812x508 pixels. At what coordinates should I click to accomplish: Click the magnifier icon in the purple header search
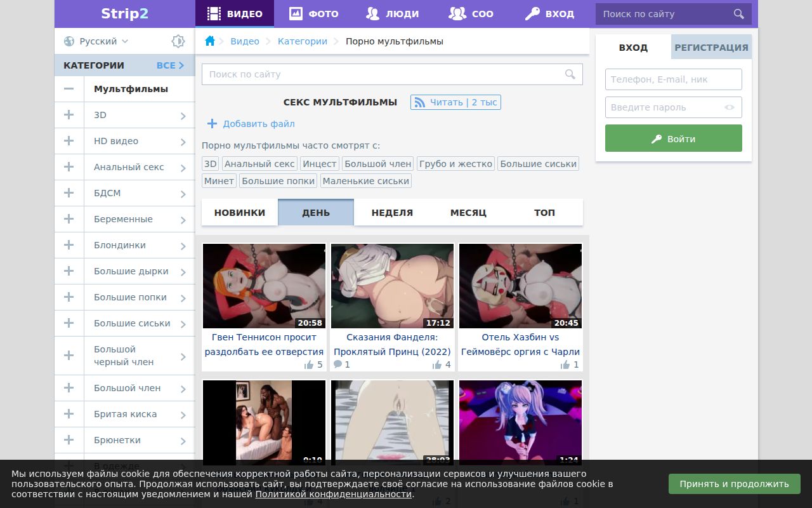click(738, 14)
